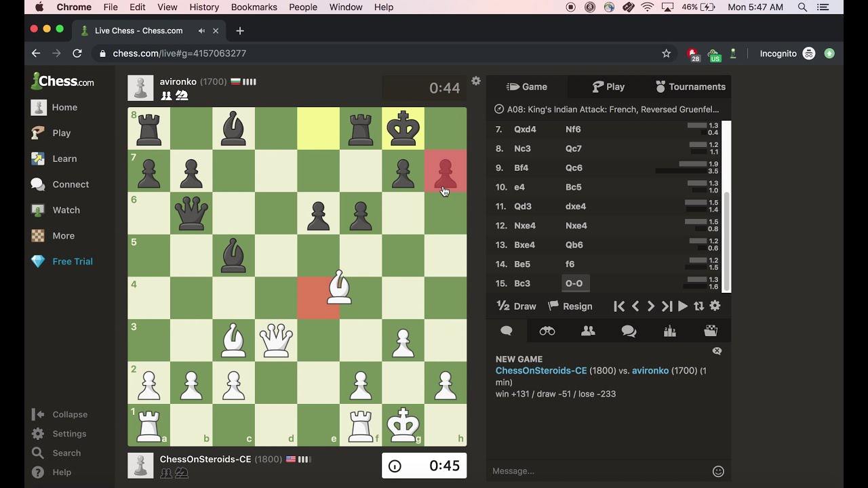Open the emoji picker in chat
The image size is (868, 488).
pyautogui.click(x=718, y=471)
